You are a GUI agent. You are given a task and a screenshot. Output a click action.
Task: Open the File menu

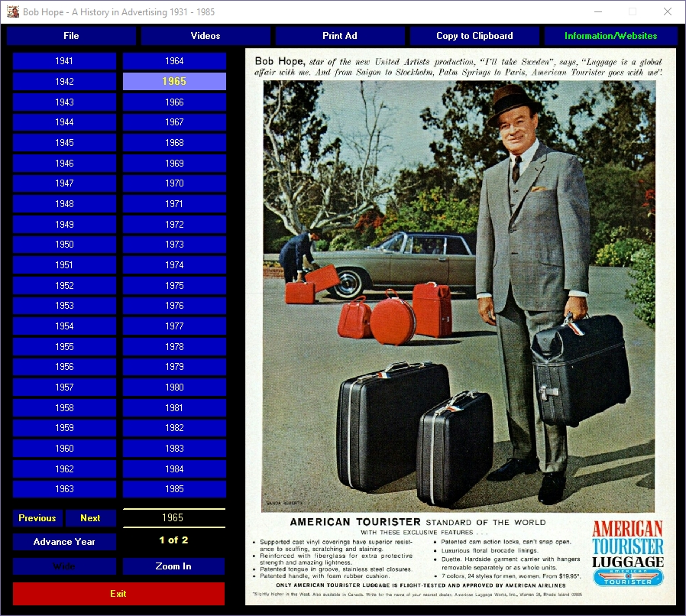[x=71, y=36]
